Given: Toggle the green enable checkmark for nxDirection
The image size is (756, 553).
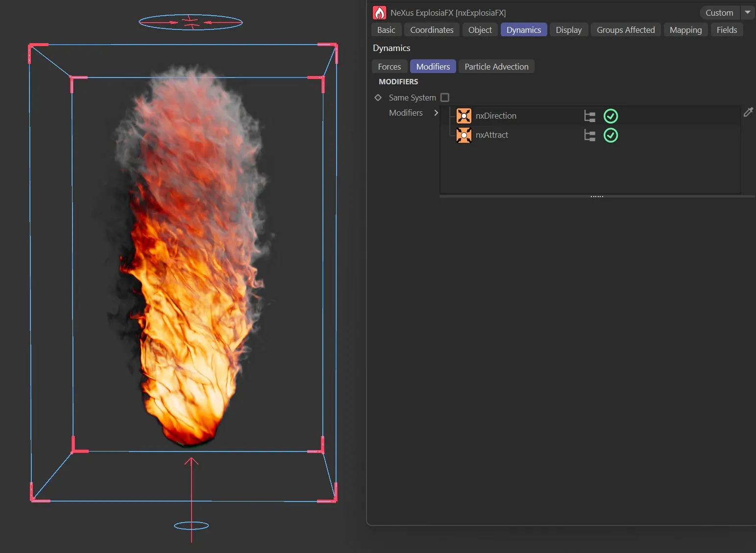Looking at the screenshot, I should (610, 116).
